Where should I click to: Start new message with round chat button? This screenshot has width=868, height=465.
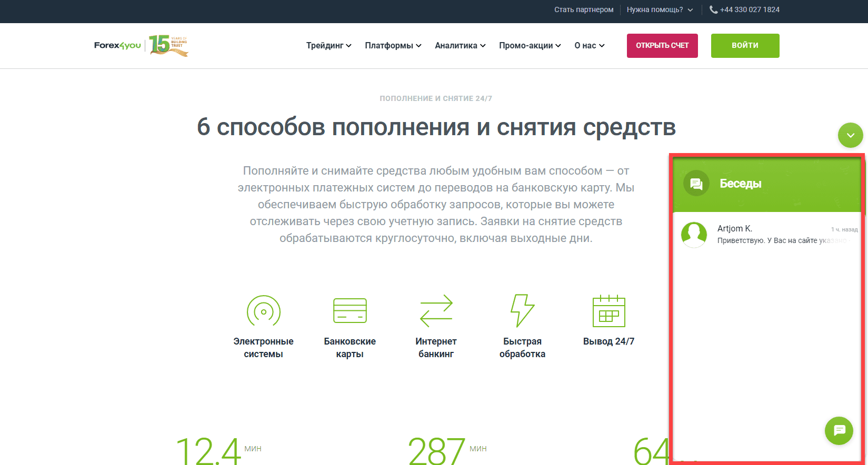(x=839, y=431)
